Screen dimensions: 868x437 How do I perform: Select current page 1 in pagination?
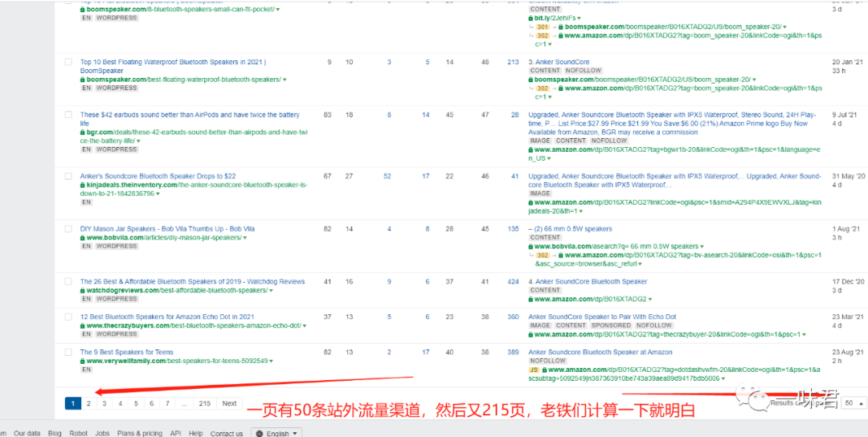72,403
